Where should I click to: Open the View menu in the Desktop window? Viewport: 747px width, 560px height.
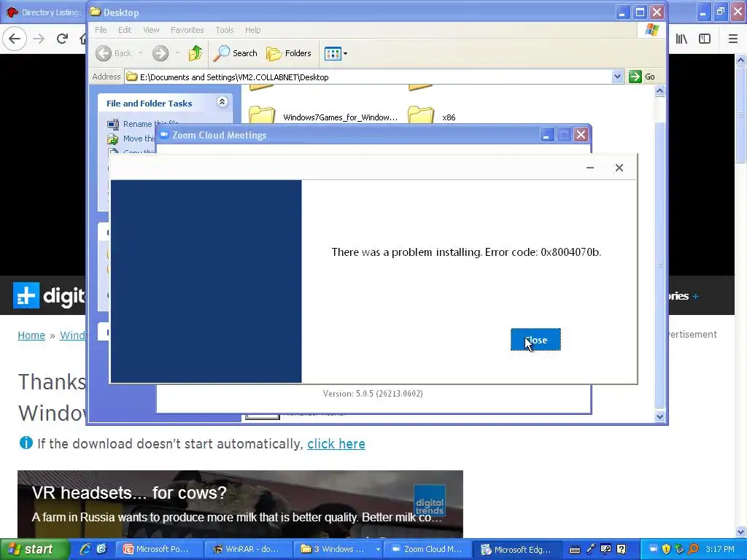(x=152, y=30)
